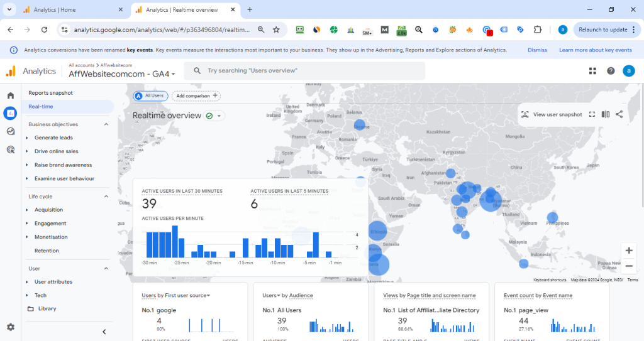
Task: Enter fullscreen map view
Action: [x=592, y=114]
